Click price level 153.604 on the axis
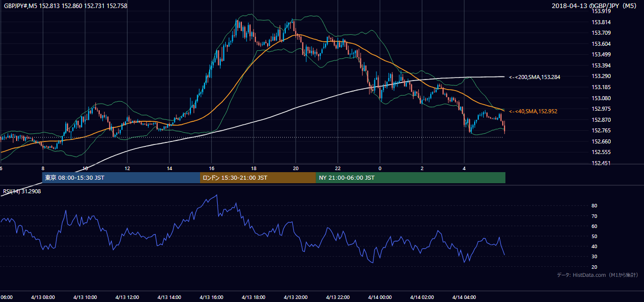The width and height of the screenshot is (644, 302). point(601,44)
